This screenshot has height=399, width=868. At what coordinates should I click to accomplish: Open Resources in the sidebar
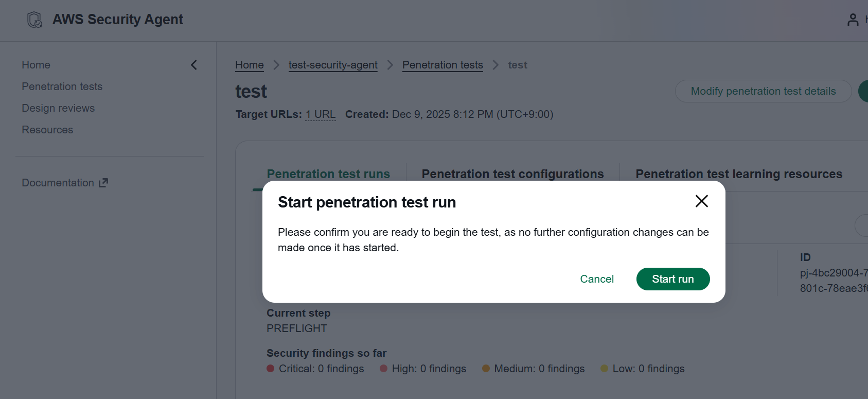click(47, 130)
